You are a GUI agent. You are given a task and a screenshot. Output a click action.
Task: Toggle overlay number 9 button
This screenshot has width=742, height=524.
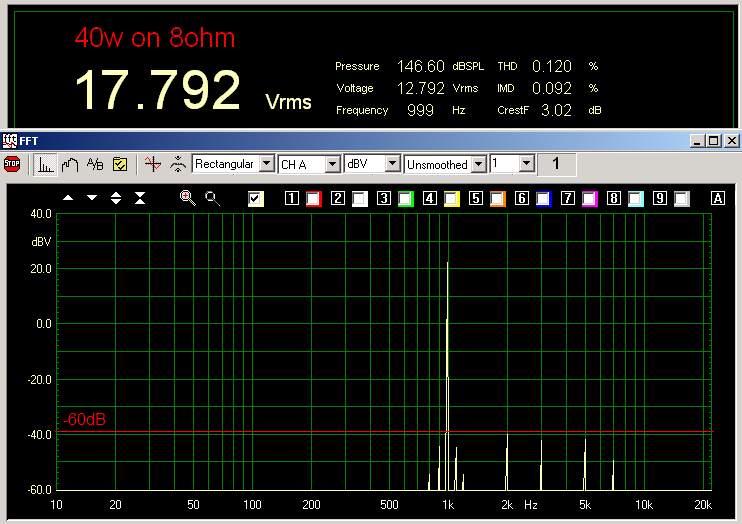point(660,198)
